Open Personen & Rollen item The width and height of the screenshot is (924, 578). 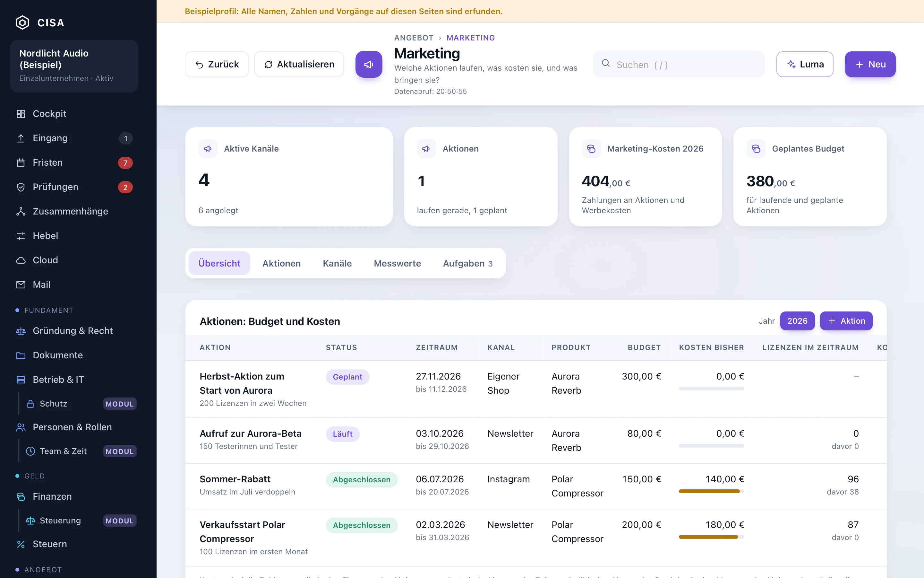coord(74,427)
